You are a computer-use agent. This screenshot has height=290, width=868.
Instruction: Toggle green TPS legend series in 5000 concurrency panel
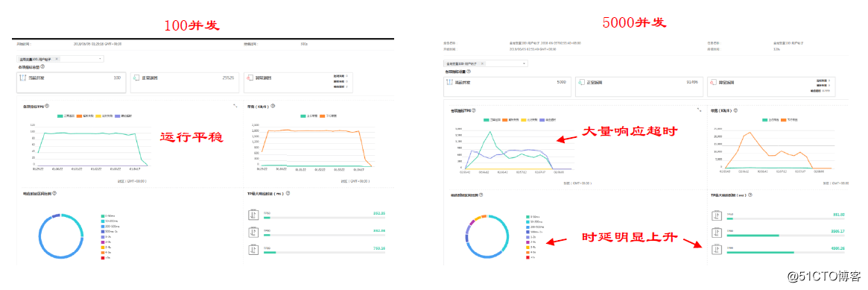[492, 120]
